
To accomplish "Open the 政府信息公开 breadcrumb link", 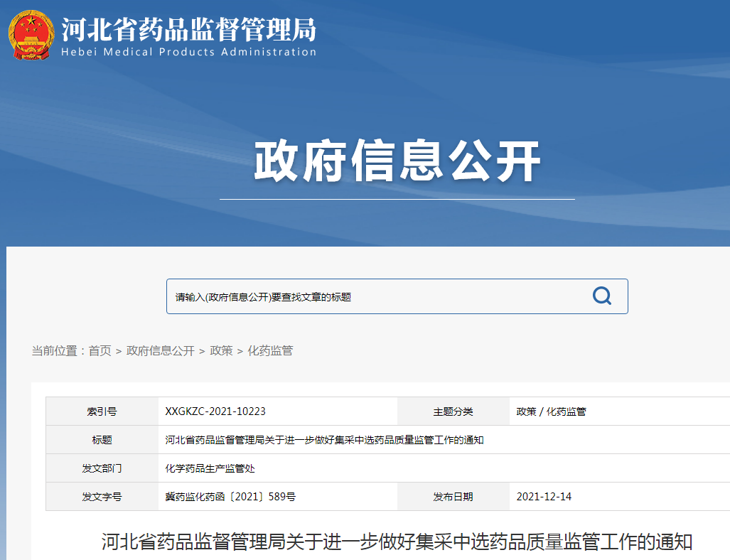I will [161, 350].
